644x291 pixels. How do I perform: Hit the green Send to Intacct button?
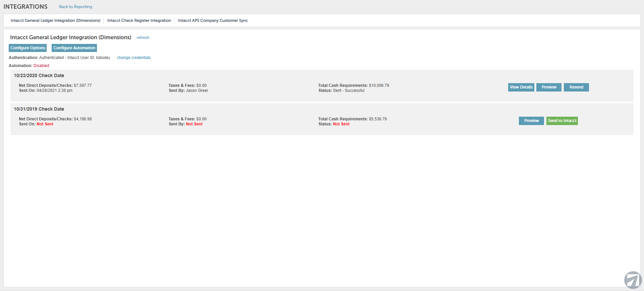click(562, 121)
